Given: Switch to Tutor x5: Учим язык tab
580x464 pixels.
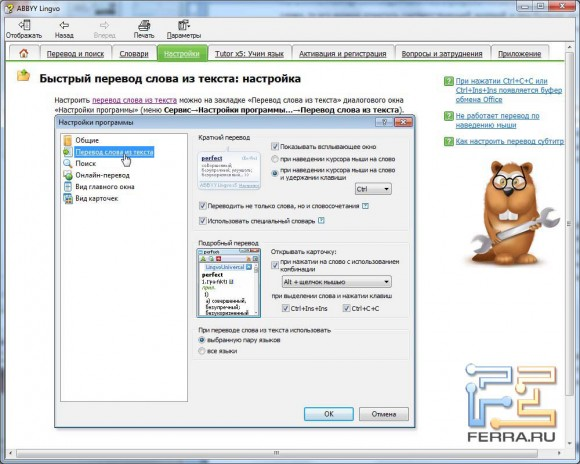Looking at the screenshot, I should 249,54.
